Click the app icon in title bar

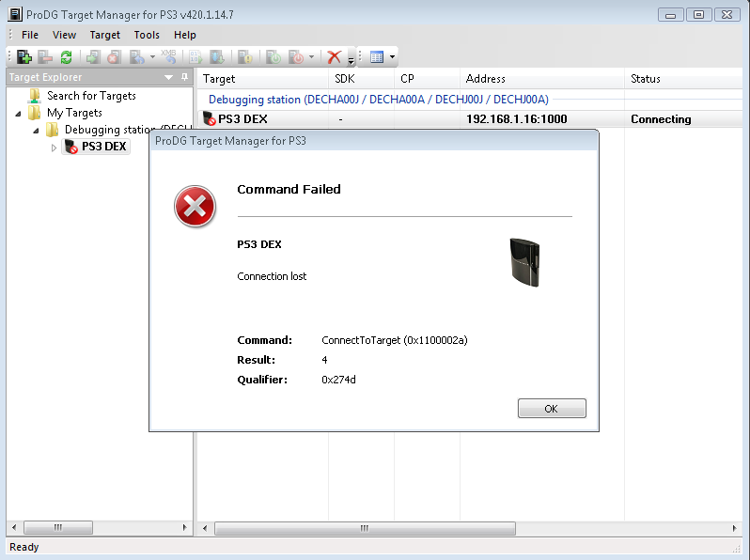click(15, 14)
